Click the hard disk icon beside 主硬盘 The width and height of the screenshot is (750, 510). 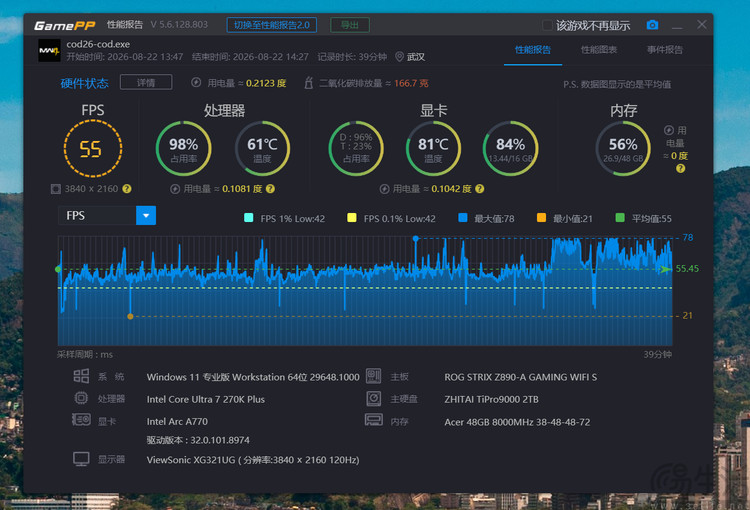point(374,398)
